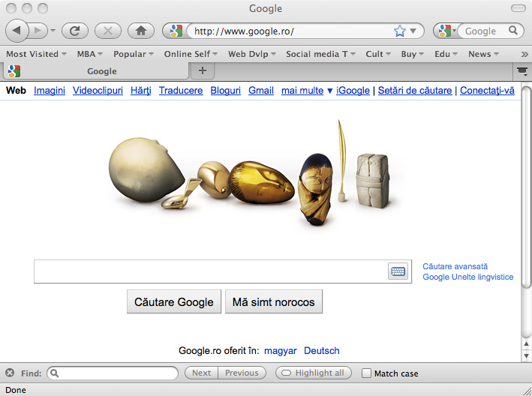
Task: Open the list all tabs button
Action: coord(522,71)
